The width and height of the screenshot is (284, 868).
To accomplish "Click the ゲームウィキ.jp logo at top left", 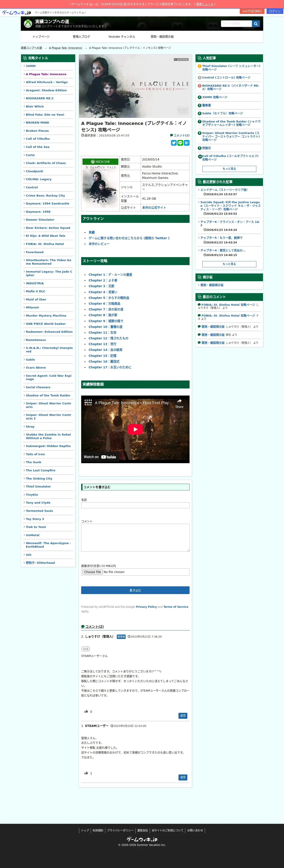I will pos(17,12).
